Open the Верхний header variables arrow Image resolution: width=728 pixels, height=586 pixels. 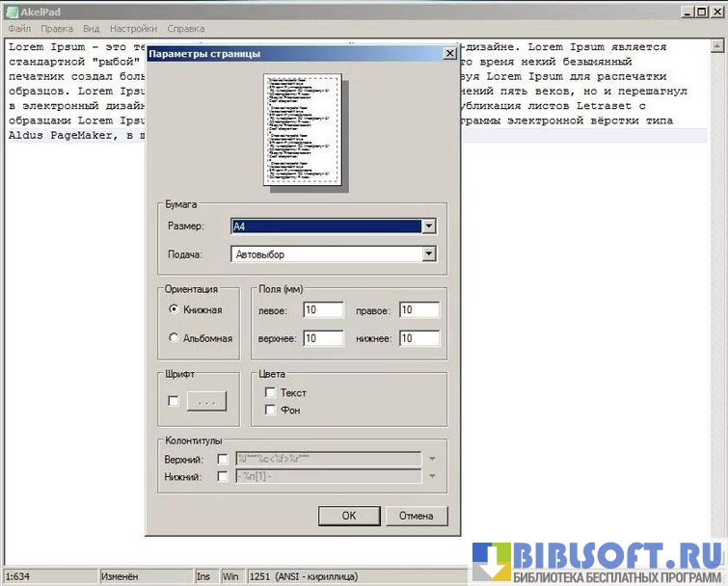point(433,460)
